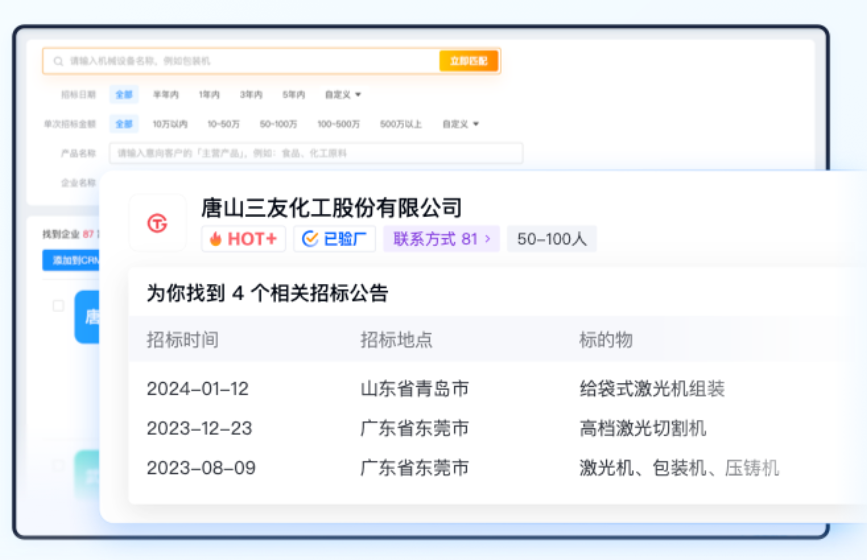Open the 招标日期 自定义 dropdown

tap(342, 95)
